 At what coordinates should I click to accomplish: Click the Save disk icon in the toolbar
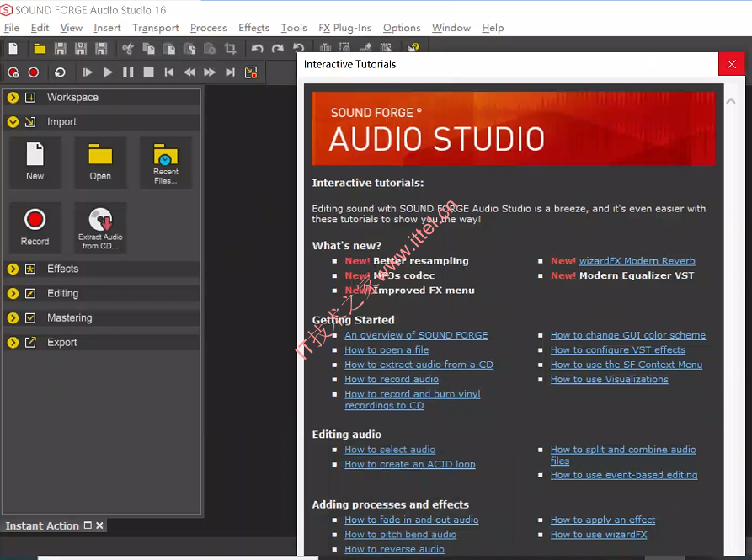coord(61,49)
